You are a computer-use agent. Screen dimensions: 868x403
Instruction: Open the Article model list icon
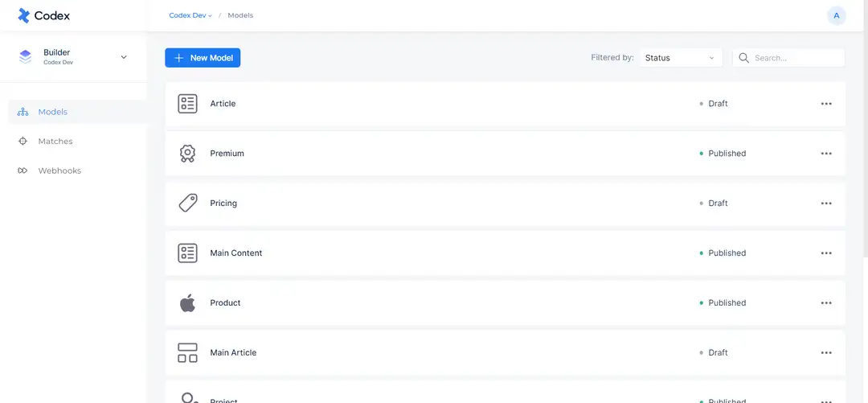[x=187, y=104]
